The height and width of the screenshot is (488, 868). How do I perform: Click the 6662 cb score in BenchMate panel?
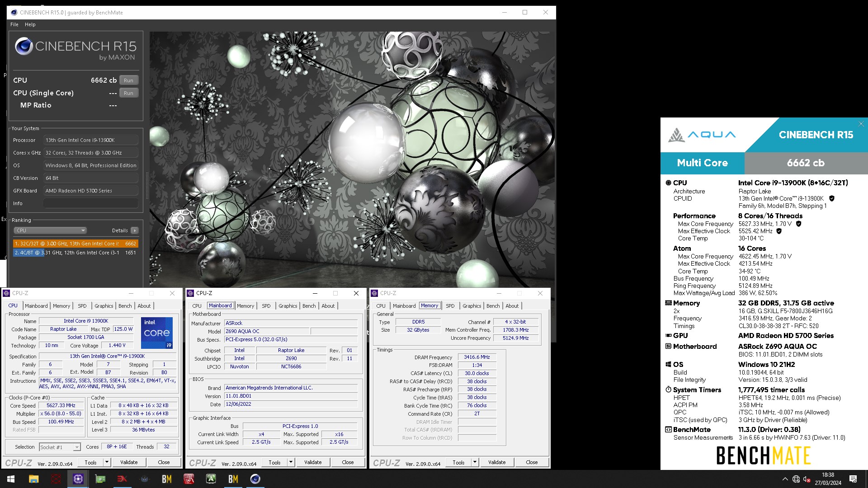(806, 163)
